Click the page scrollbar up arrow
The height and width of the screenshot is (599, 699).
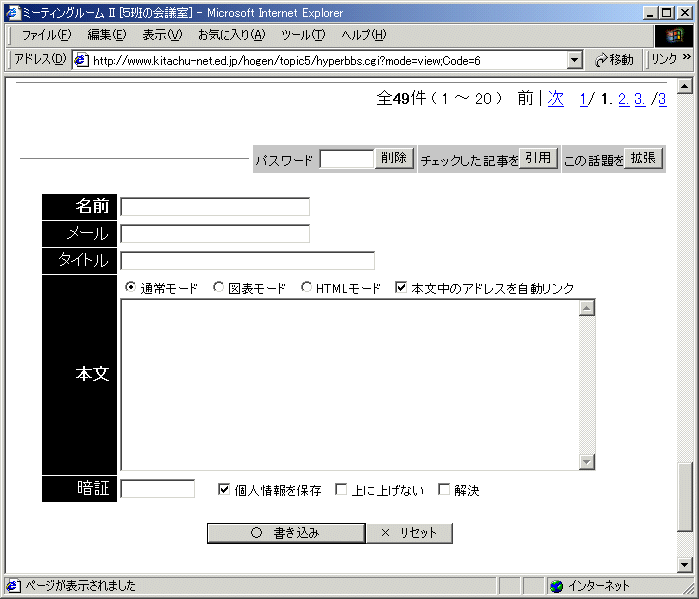coord(684,86)
